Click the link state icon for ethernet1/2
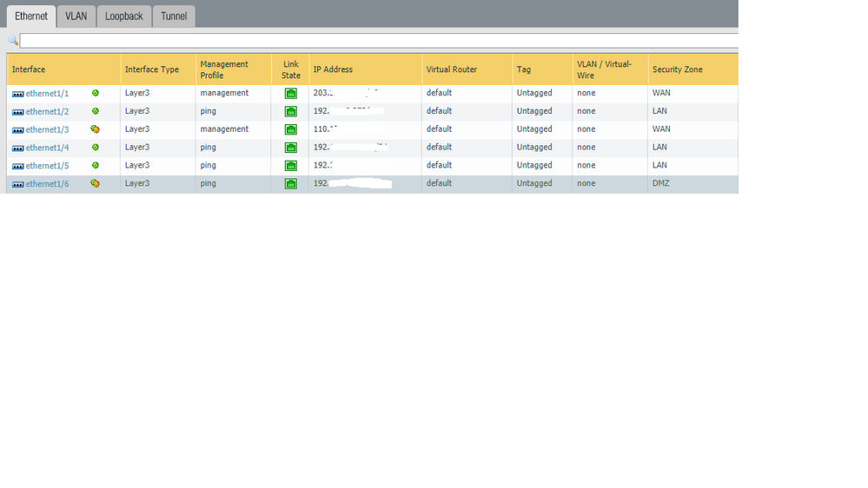 tap(290, 112)
